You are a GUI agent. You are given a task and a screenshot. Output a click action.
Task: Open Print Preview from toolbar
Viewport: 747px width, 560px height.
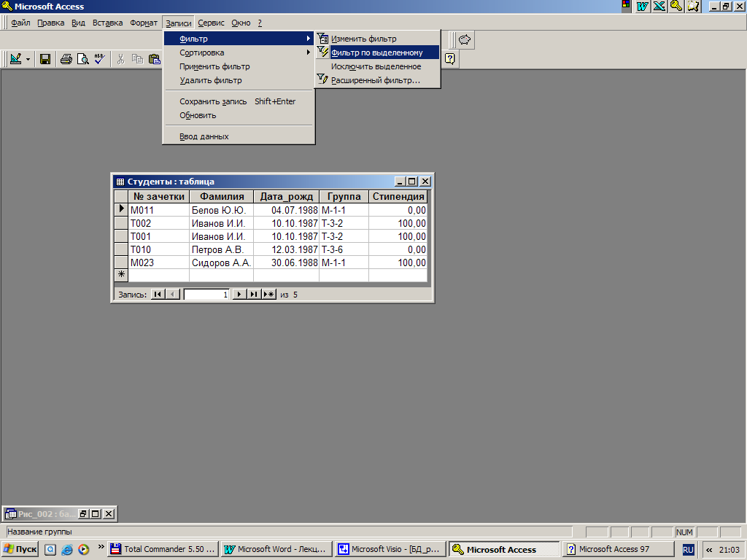83,59
